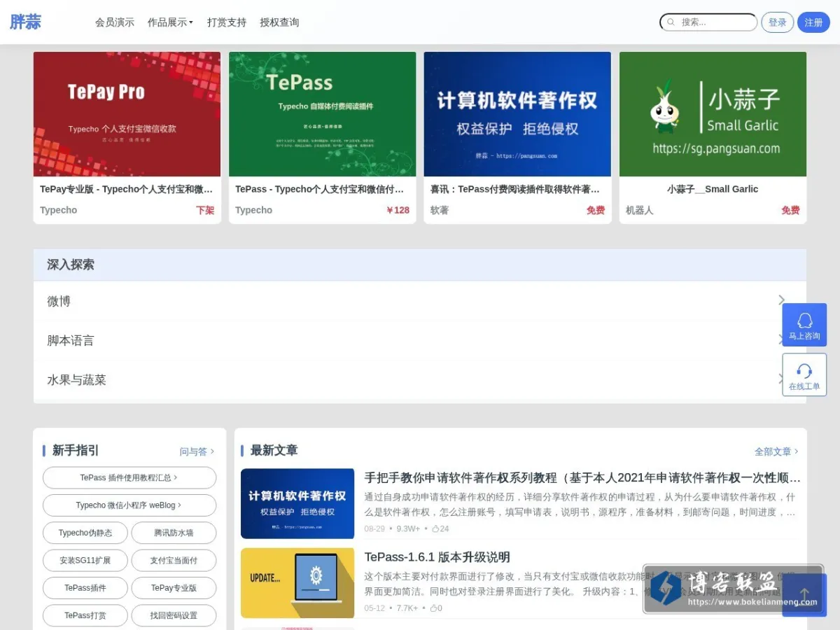This screenshot has width=840, height=630.
Task: Click the 9.3W+ view count
Action: [x=408, y=528]
